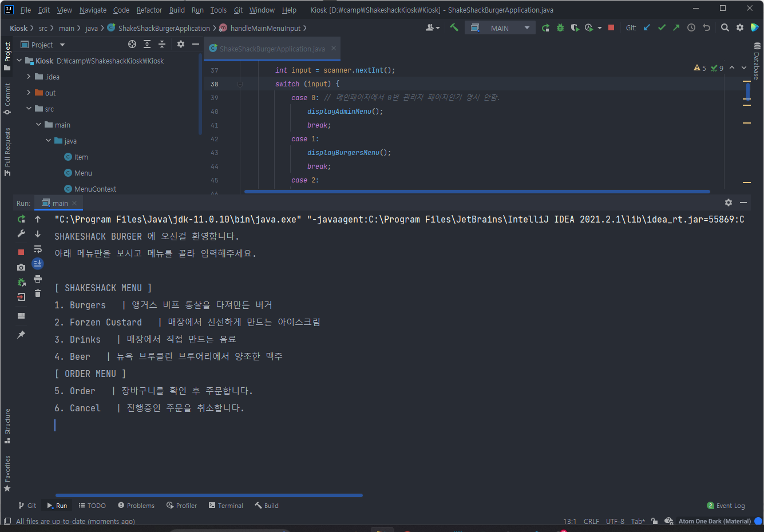Click the Attach Debugger bug icon in Run panel

pos(21,282)
